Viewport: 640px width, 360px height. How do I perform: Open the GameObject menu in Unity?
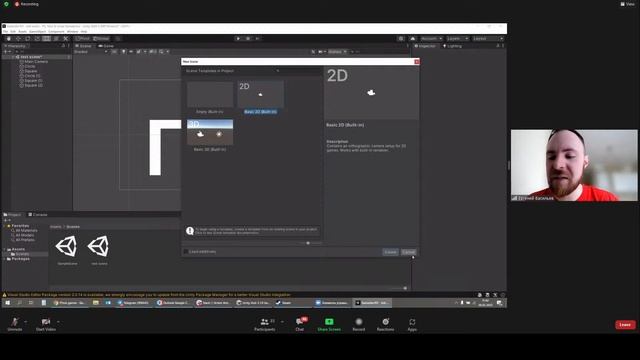38,31
